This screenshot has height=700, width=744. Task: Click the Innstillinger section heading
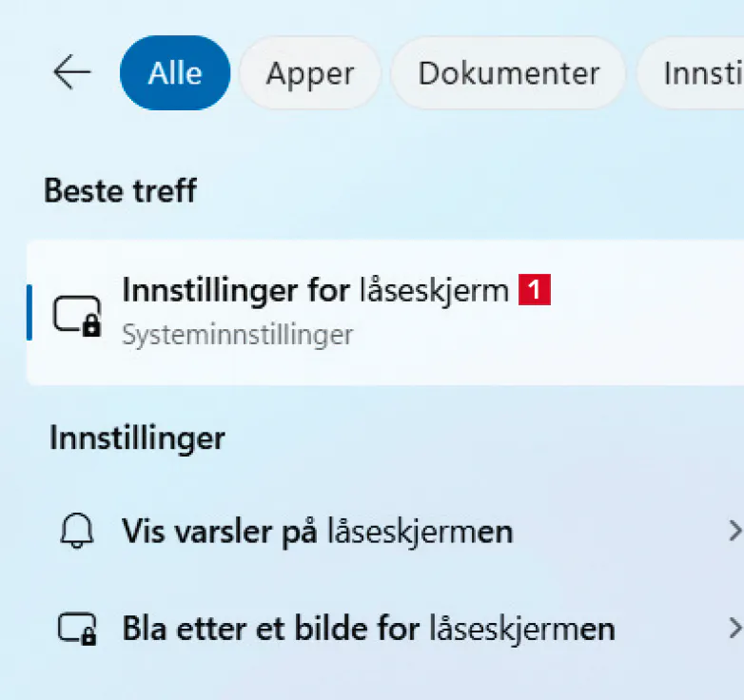coord(137,438)
